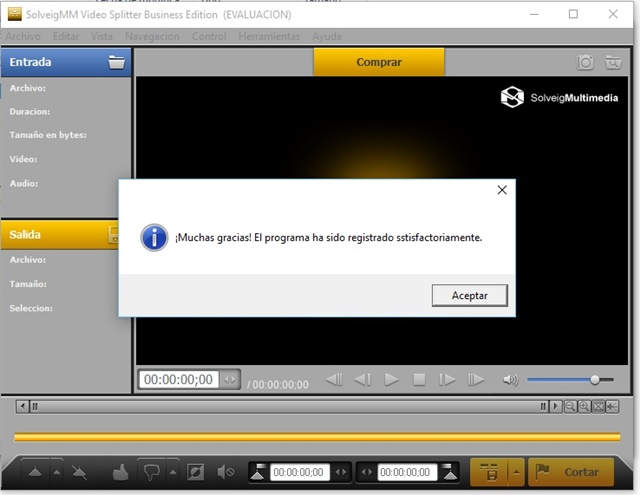640x495 pixels.
Task: Click the yellow timeline bar
Action: pyautogui.click(x=317, y=437)
